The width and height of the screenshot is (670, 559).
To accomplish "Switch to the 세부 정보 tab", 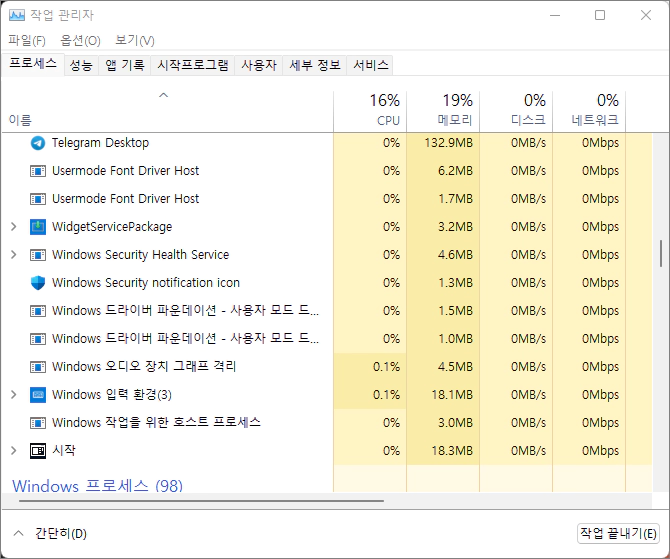I will (315, 65).
